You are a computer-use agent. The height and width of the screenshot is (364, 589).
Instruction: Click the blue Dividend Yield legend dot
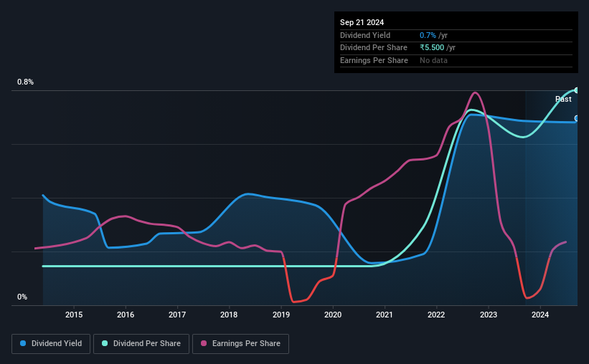(x=23, y=343)
